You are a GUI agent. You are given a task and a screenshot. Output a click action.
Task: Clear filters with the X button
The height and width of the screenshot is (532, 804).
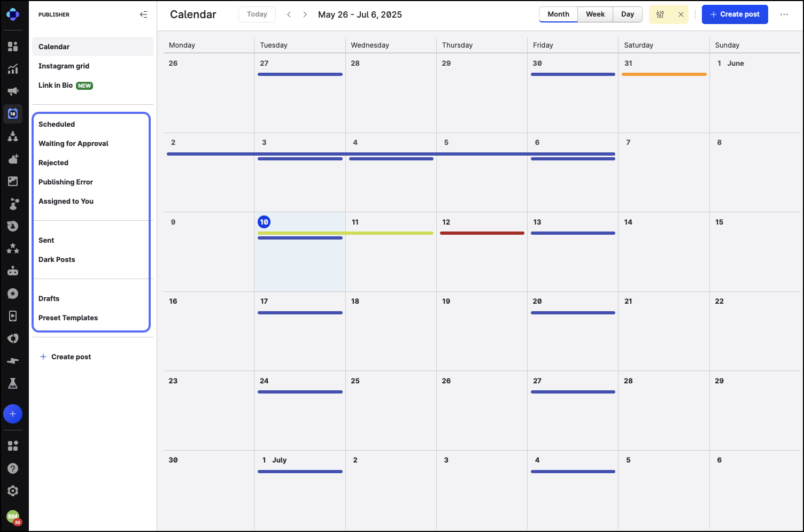[x=681, y=14]
